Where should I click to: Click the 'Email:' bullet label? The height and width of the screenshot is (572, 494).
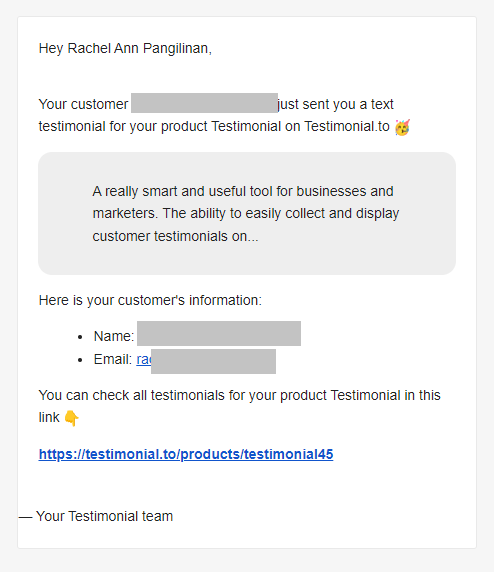[113, 360]
